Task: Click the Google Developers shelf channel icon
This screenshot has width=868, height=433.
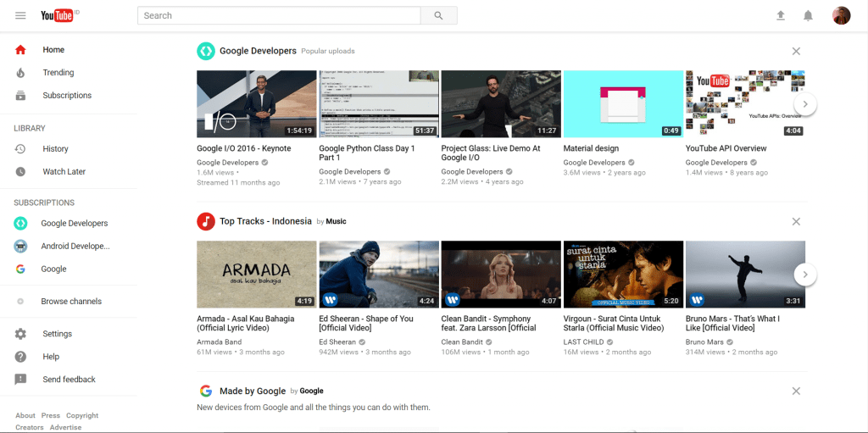Action: point(206,51)
